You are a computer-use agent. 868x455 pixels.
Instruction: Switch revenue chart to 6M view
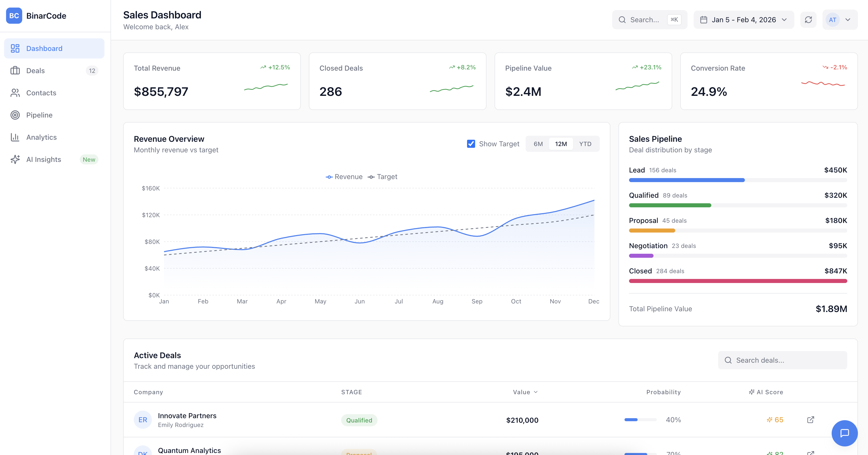538,144
